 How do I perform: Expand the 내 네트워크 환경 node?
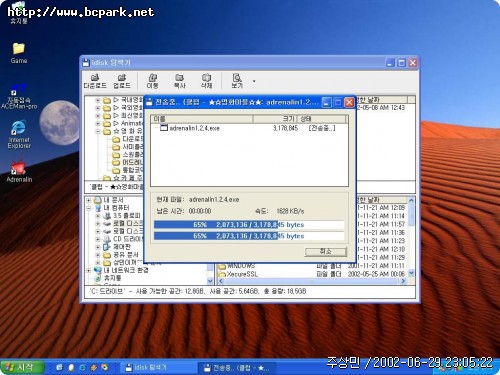[x=89, y=270]
